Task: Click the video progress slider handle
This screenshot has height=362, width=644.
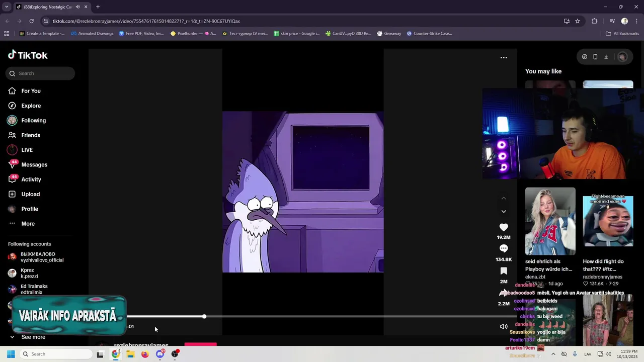Action: click(x=204, y=316)
